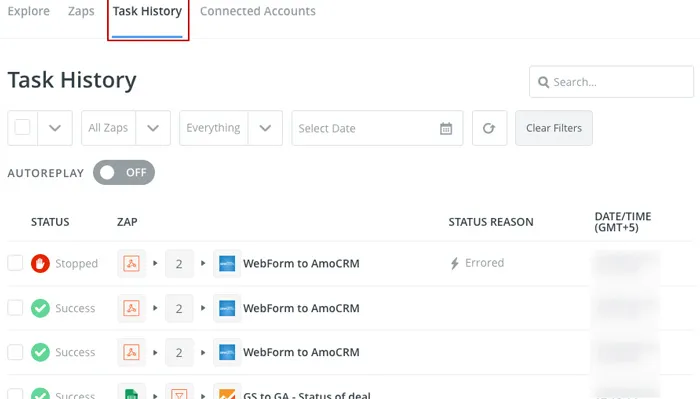Click the AmoCRM app icon in Stopped row
This screenshot has width=700, height=399.
[x=227, y=263]
